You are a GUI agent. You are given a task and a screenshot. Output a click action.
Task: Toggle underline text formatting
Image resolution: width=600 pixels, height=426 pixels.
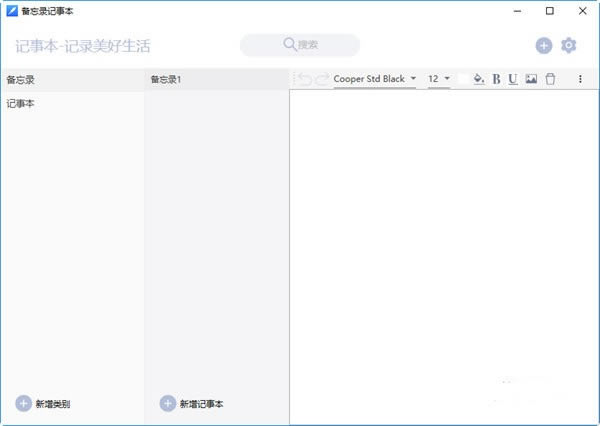(513, 79)
